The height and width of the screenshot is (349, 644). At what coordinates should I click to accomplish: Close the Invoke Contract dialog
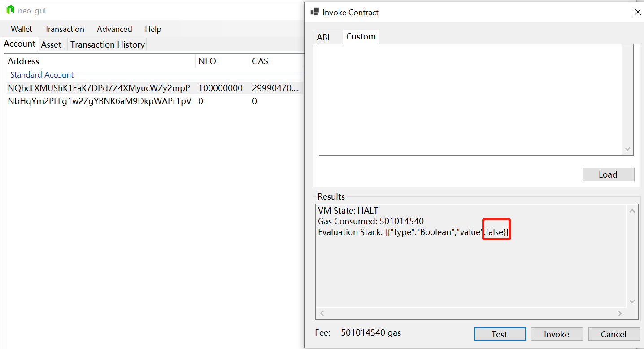tap(637, 12)
